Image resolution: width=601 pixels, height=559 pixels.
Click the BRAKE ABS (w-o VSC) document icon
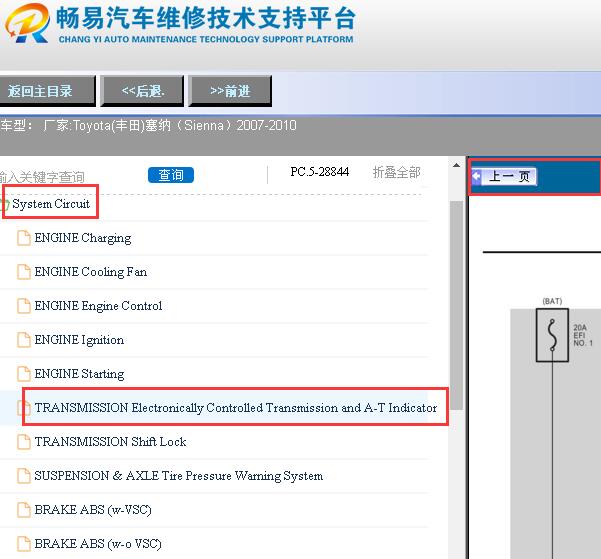pyautogui.click(x=24, y=544)
